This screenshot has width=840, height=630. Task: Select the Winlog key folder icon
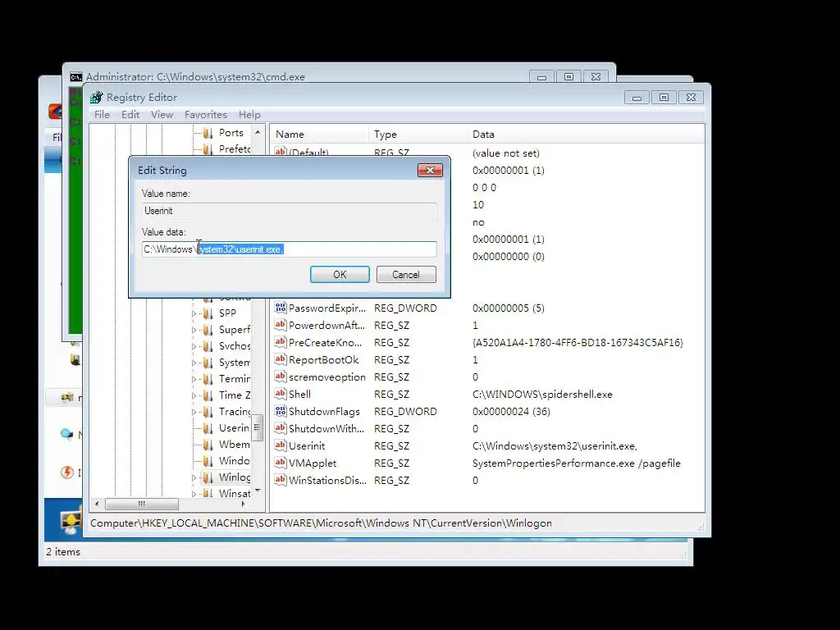pyautogui.click(x=208, y=477)
